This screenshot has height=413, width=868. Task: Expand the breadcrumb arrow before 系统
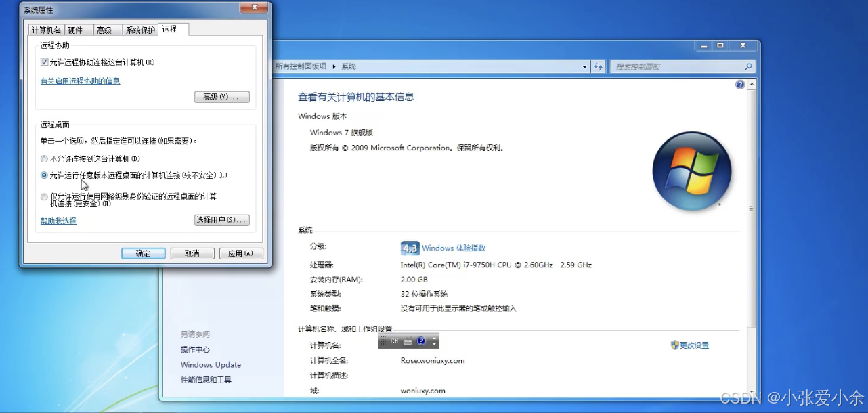[x=334, y=66]
